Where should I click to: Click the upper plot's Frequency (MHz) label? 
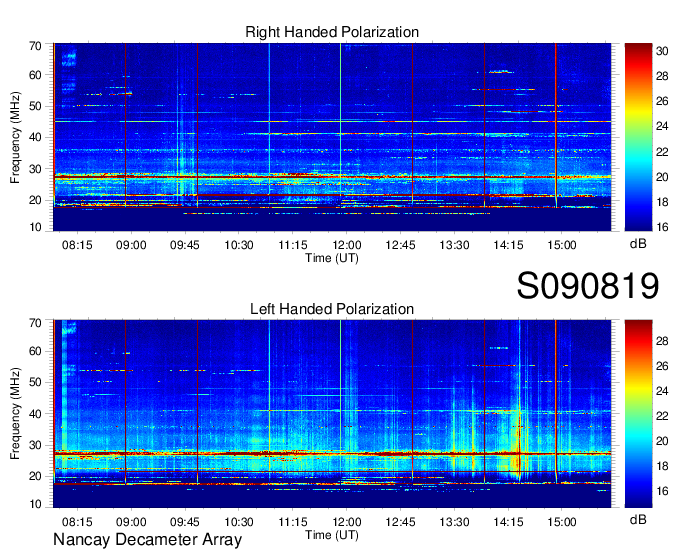click(x=15, y=137)
